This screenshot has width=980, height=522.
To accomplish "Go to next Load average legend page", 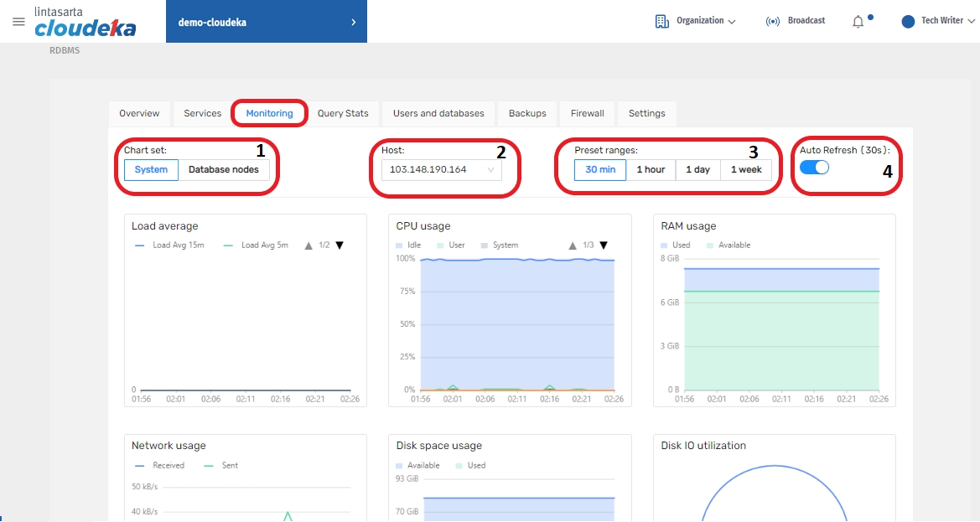I will point(340,245).
